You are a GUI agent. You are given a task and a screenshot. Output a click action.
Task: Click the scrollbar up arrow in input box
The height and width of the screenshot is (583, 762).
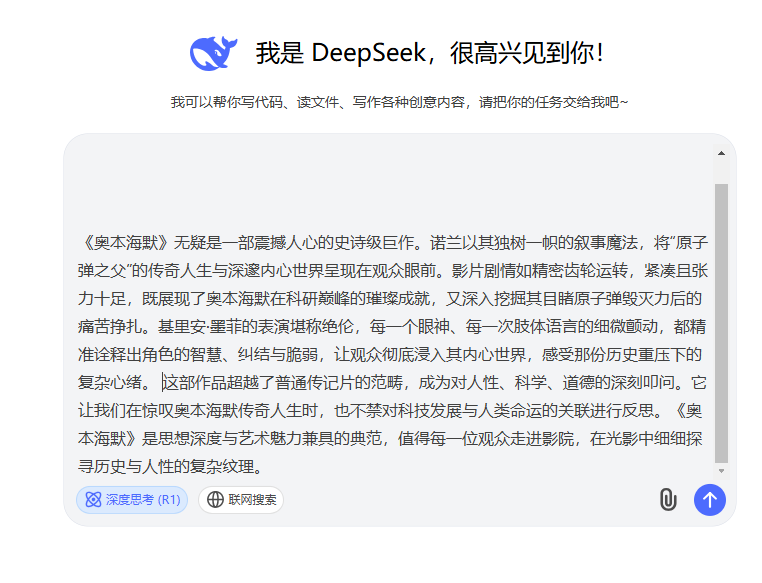click(721, 154)
